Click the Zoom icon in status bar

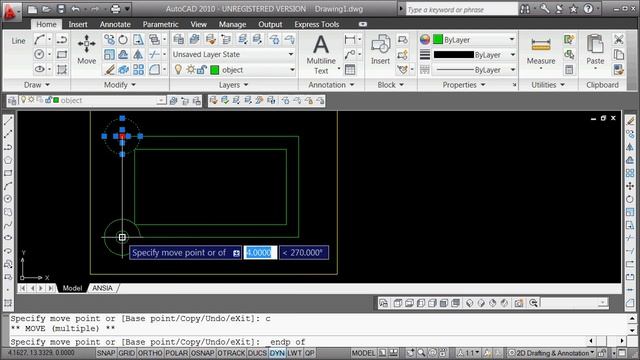pos(421,353)
